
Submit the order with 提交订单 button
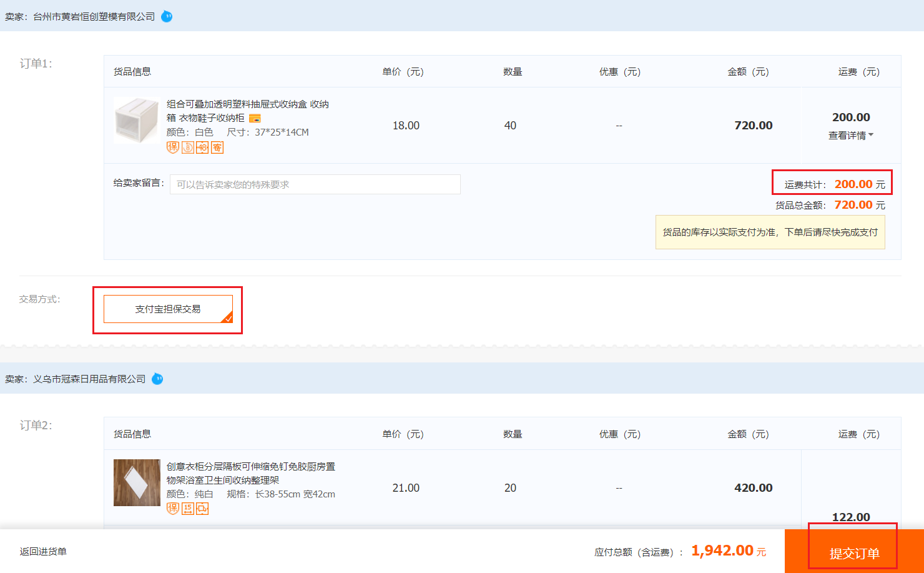(x=853, y=552)
